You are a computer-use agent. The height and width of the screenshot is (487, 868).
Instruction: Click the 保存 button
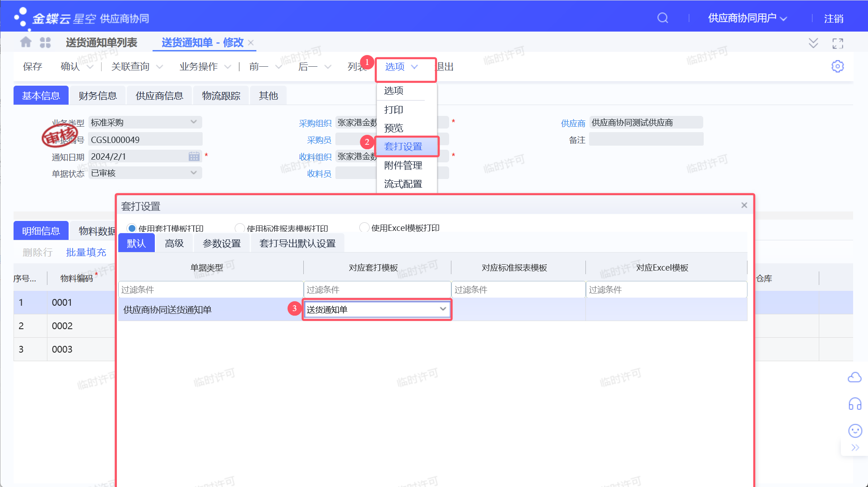32,67
